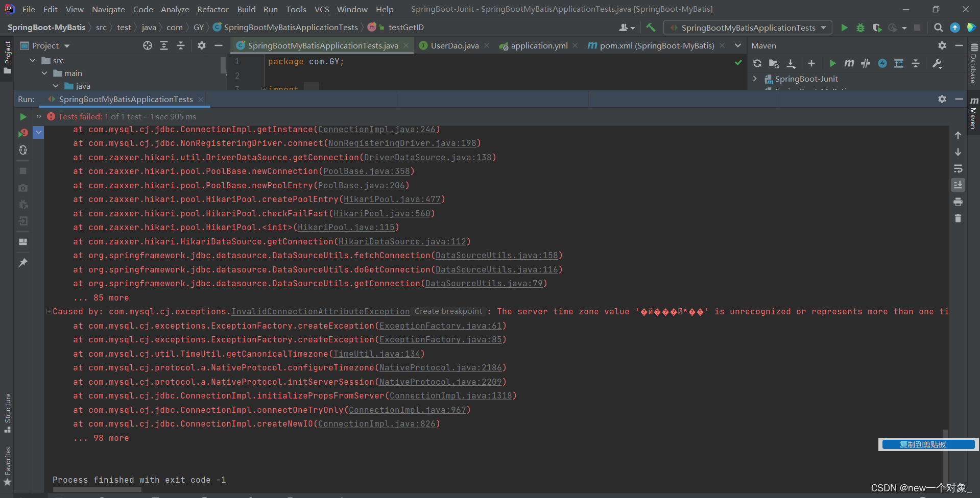Show hidden editor tabs chevron
980x498 pixels.
tap(737, 45)
